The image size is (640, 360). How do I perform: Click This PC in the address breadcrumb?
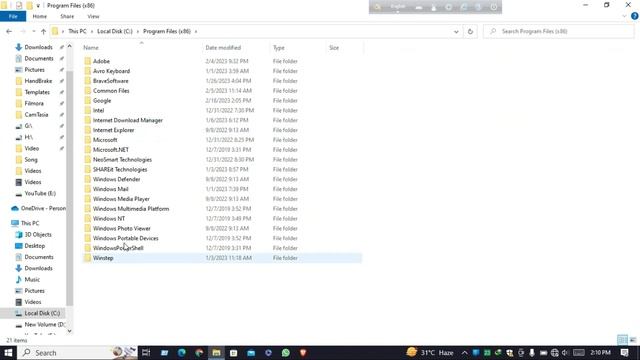[77, 31]
